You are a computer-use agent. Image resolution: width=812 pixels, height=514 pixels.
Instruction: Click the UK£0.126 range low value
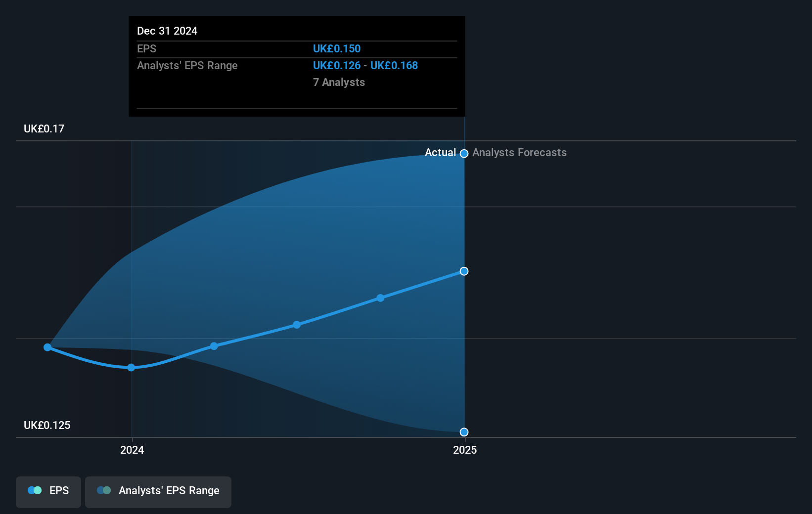coord(337,65)
